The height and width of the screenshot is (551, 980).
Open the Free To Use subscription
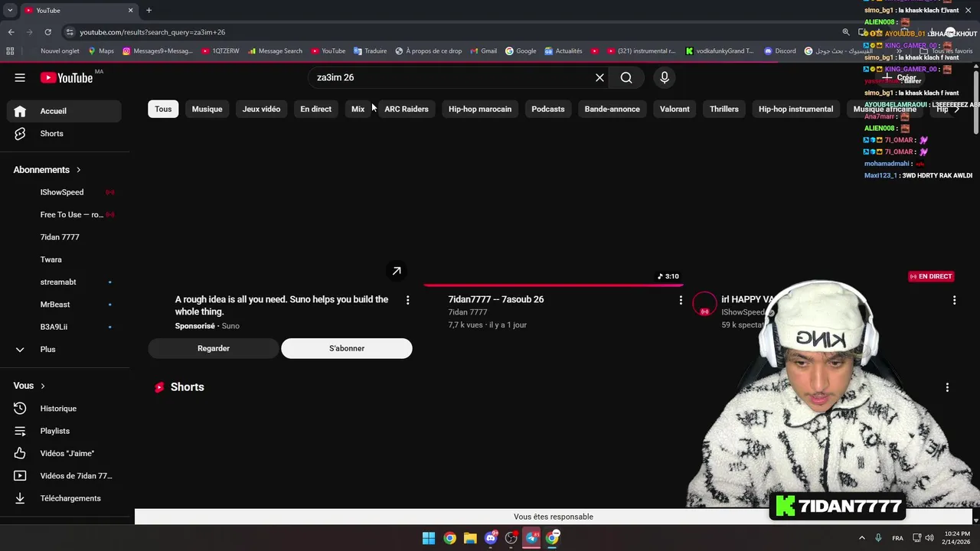tap(64, 214)
